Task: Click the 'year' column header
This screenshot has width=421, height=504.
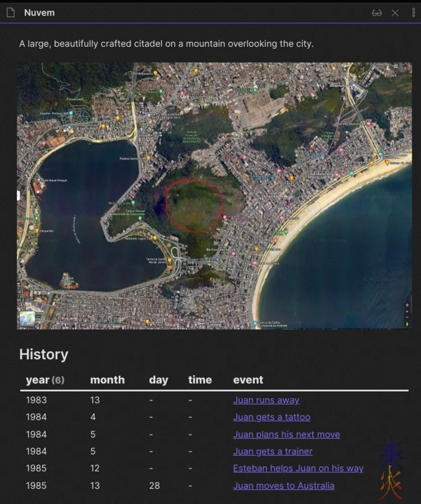Action: [38, 380]
